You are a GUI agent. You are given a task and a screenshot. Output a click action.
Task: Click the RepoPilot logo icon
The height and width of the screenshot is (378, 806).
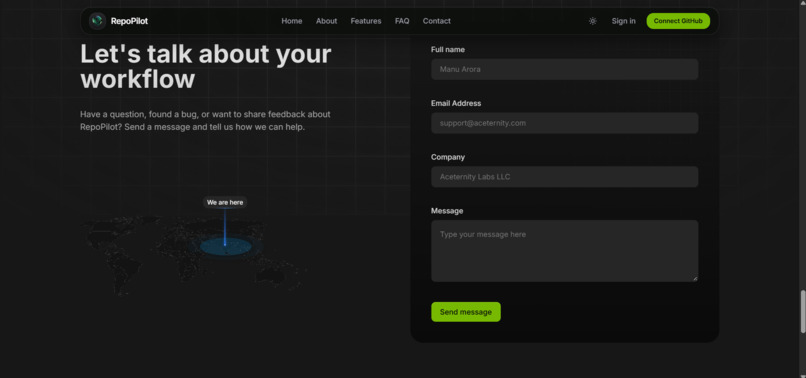tap(97, 21)
